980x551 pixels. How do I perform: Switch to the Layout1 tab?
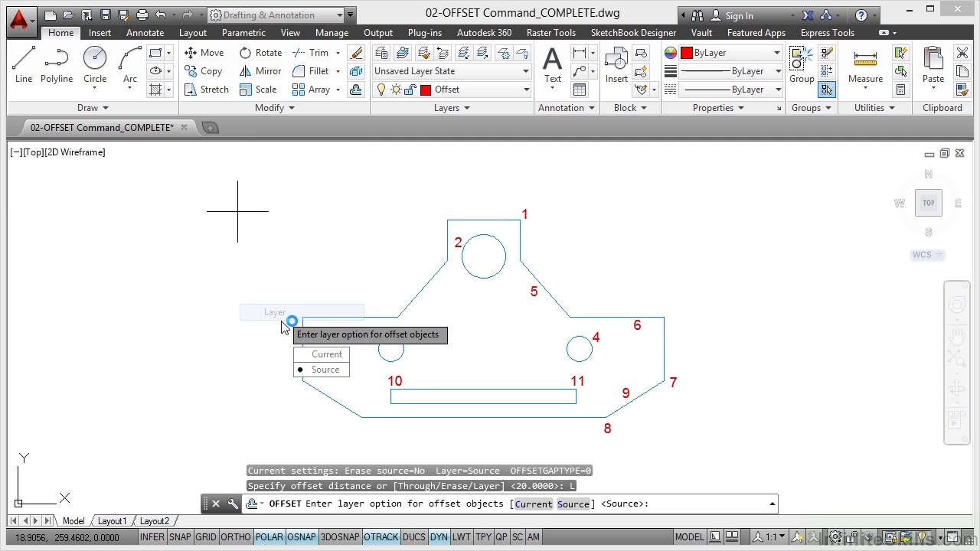pyautogui.click(x=112, y=521)
